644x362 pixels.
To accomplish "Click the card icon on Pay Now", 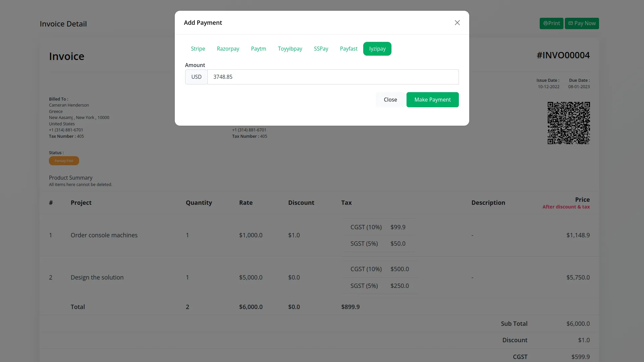I will click(571, 23).
